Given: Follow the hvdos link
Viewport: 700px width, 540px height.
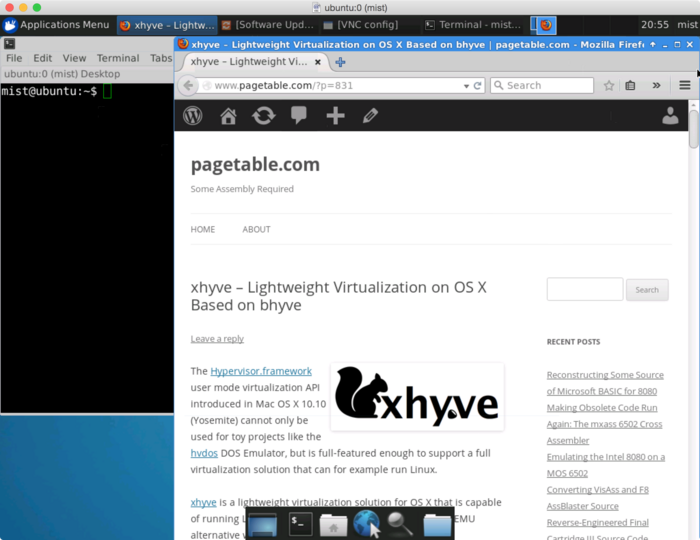Looking at the screenshot, I should pyautogui.click(x=204, y=453).
